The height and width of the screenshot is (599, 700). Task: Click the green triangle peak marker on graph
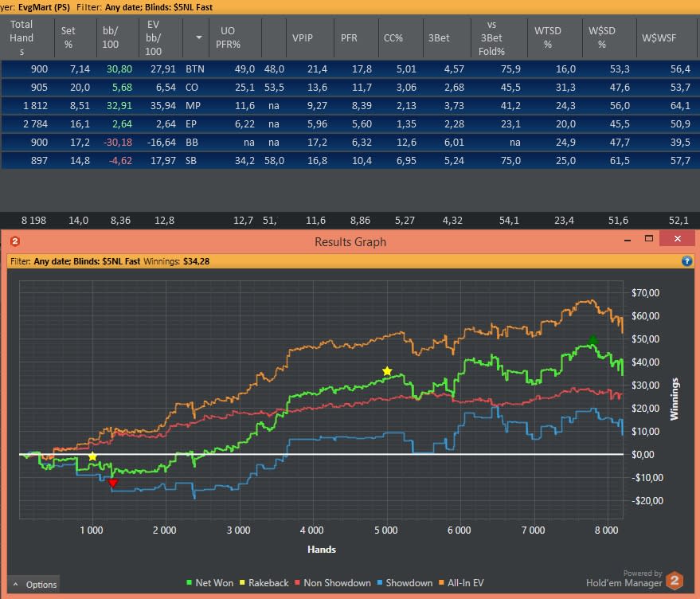(592, 339)
